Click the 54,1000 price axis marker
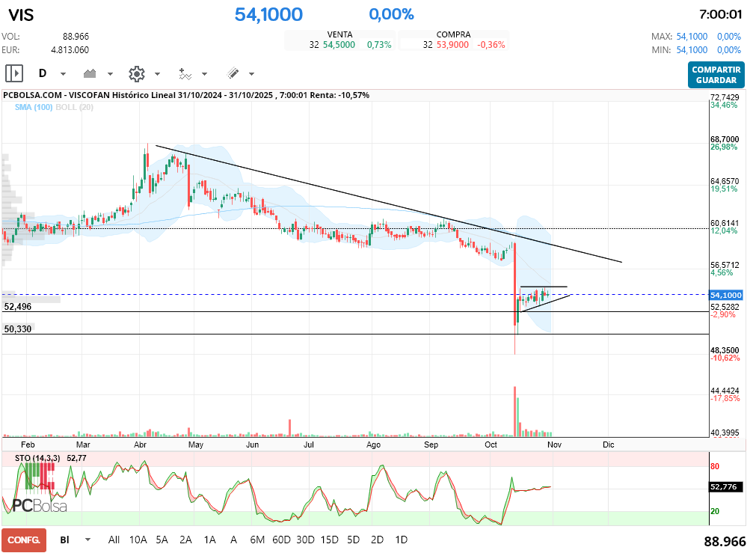Image resolution: width=756 pixels, height=556 pixels. click(725, 295)
